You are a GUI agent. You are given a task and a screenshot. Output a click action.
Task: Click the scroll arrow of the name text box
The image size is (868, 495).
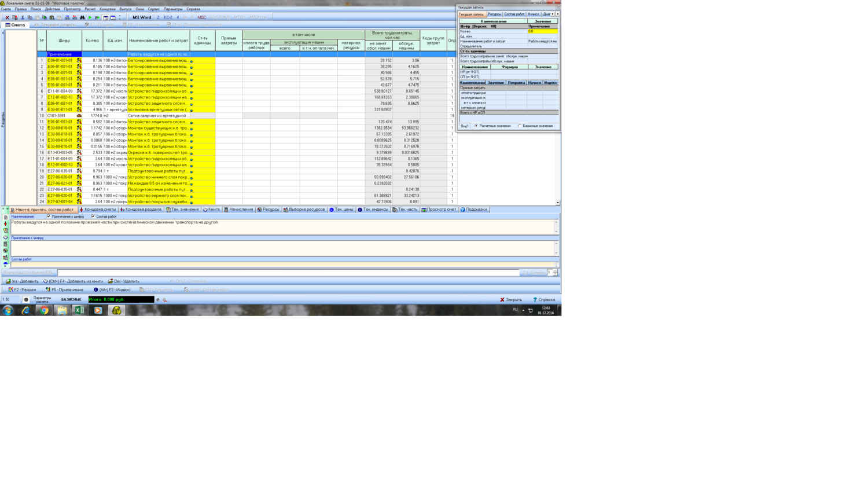pos(557,232)
